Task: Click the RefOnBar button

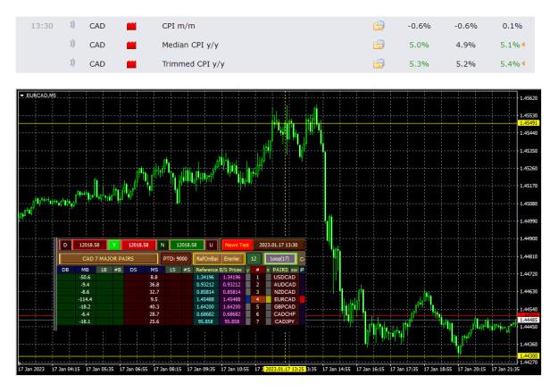Action: (x=207, y=259)
